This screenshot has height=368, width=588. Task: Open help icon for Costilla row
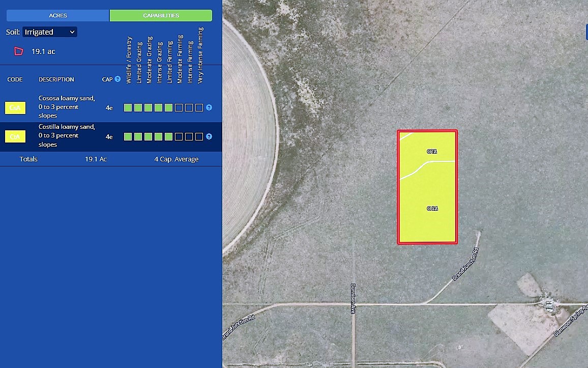tap(209, 137)
